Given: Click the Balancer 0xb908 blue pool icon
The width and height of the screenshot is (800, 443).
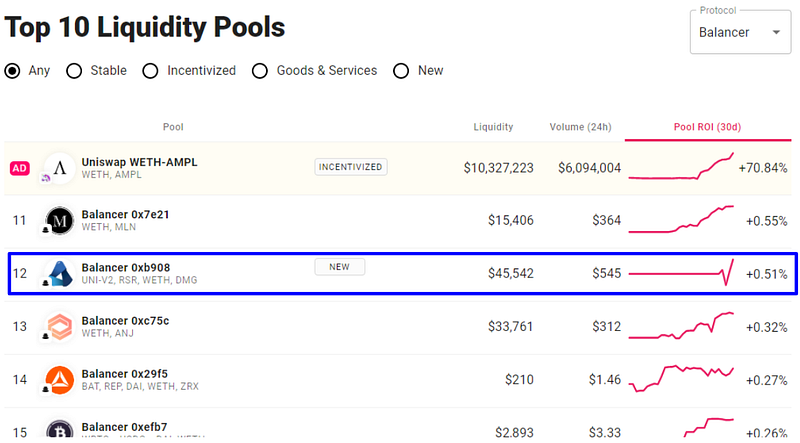Looking at the screenshot, I should point(60,273).
